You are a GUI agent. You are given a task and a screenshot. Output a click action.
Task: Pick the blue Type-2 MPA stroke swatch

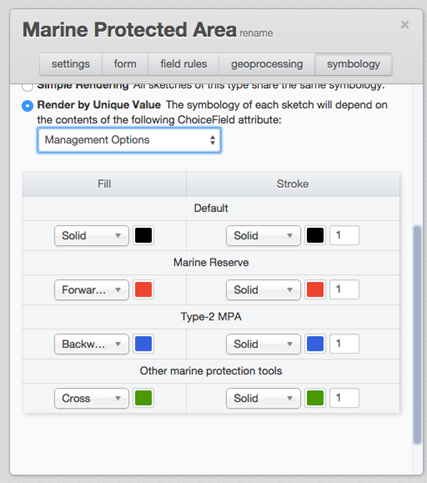315,344
